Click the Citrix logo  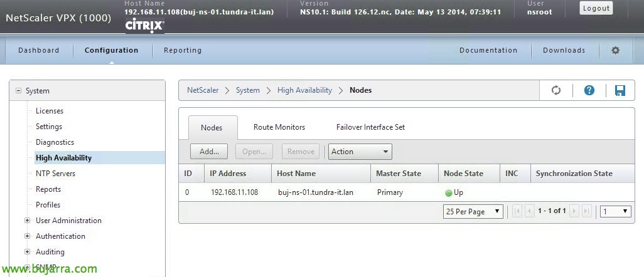[x=144, y=26]
